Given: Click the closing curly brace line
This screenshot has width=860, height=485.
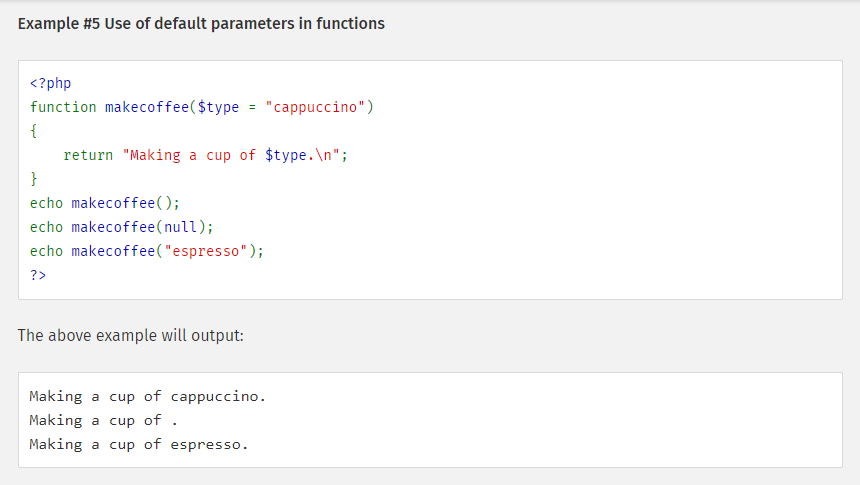Looking at the screenshot, I should (x=34, y=179).
